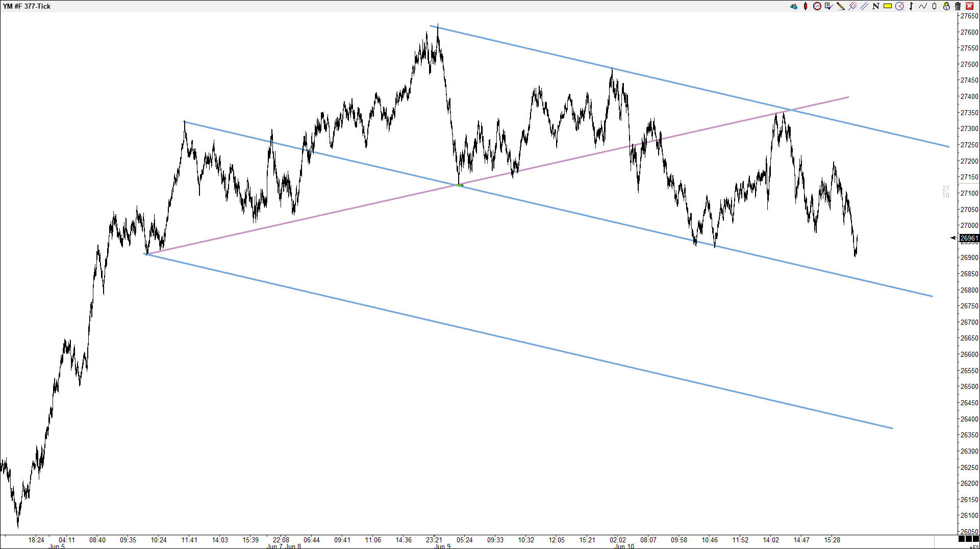Click the 26961 current price label
Image resolution: width=980 pixels, height=549 pixels.
tap(969, 238)
